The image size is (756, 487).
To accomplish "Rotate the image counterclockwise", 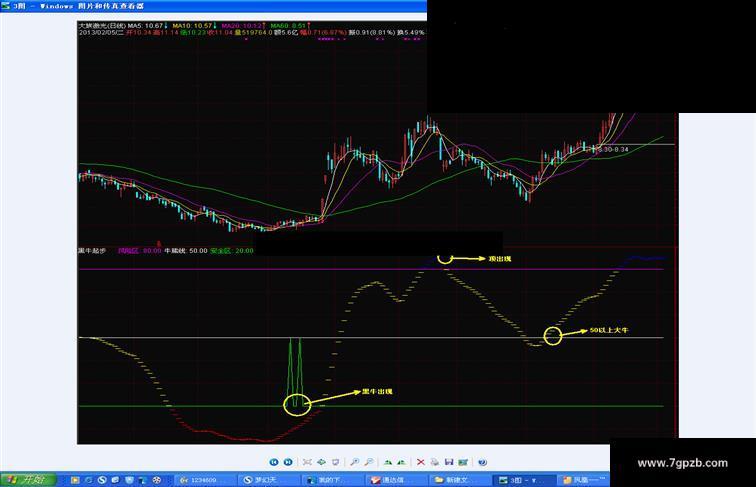I will tap(402, 462).
